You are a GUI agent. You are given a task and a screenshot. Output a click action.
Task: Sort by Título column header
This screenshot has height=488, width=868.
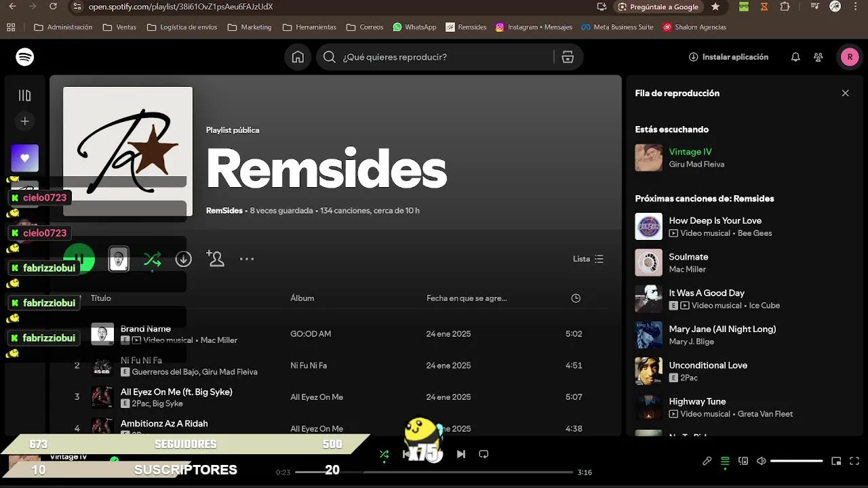point(101,298)
